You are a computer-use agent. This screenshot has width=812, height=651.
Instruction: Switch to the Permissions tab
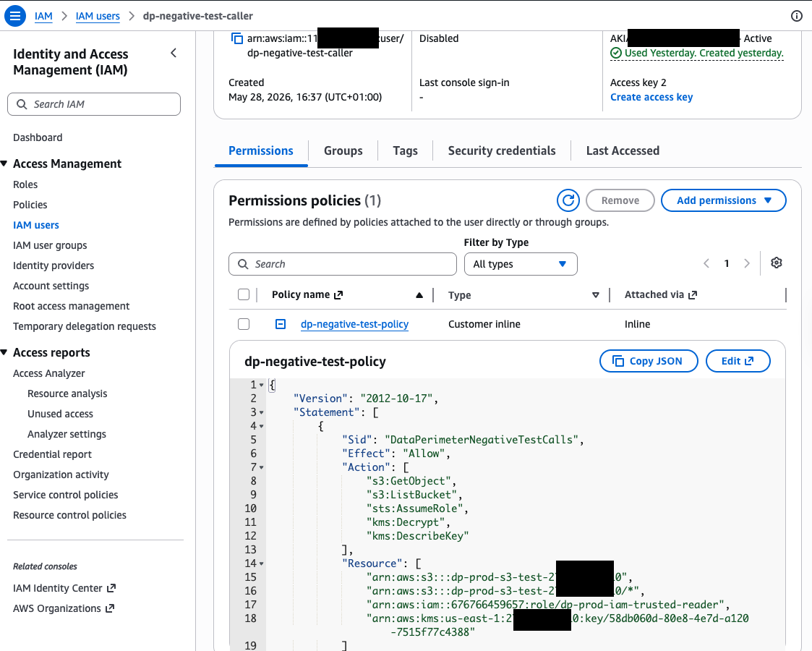[x=260, y=150]
